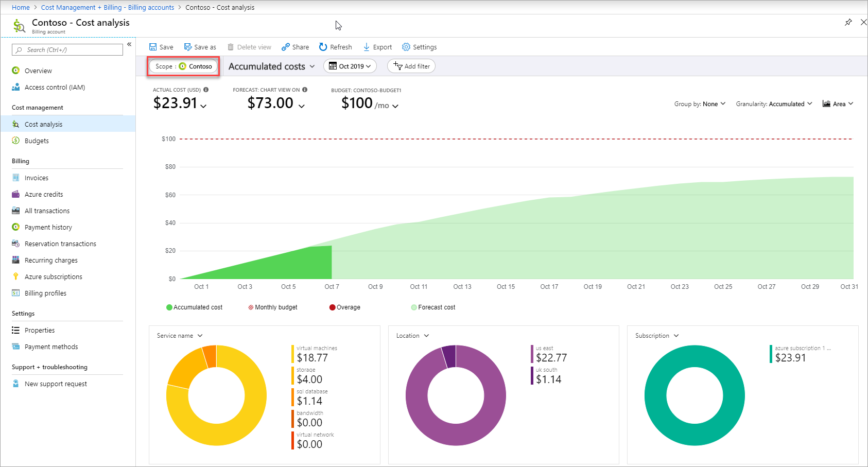Toggle the Monthly budget legend entry

(x=272, y=307)
